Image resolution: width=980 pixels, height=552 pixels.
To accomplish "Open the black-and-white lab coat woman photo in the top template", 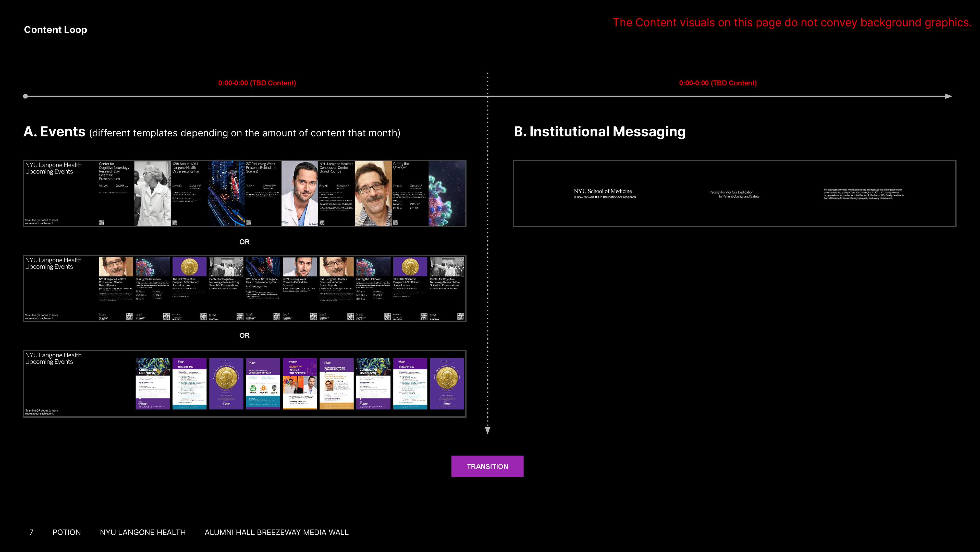I will coord(153,193).
